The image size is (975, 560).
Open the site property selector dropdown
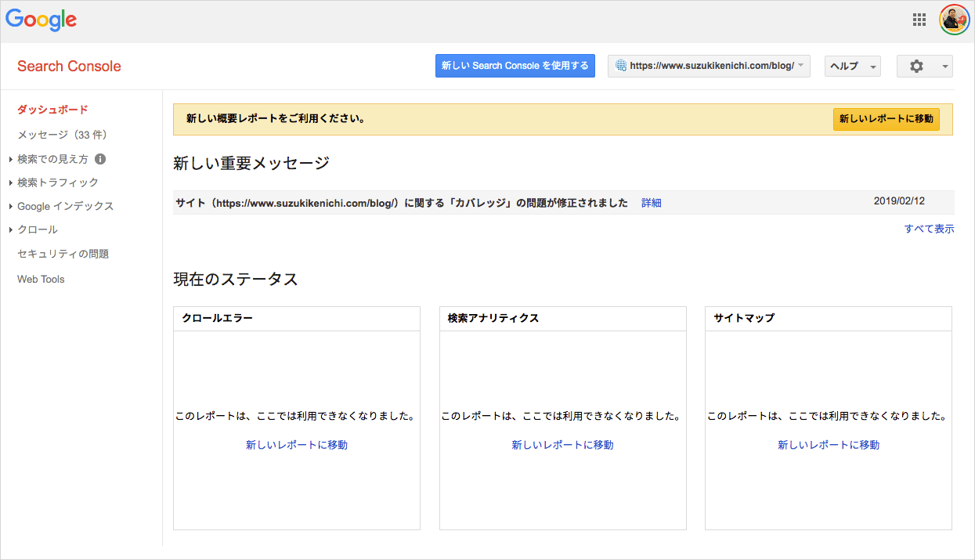pos(709,67)
